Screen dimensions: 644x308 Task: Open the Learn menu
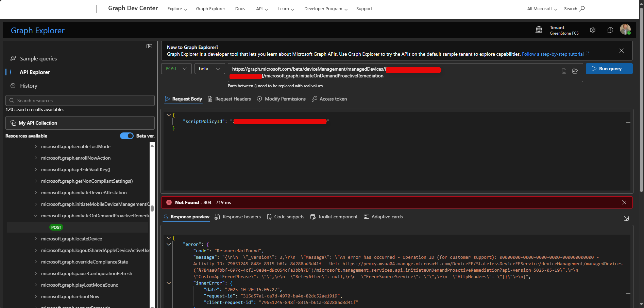tap(286, 9)
